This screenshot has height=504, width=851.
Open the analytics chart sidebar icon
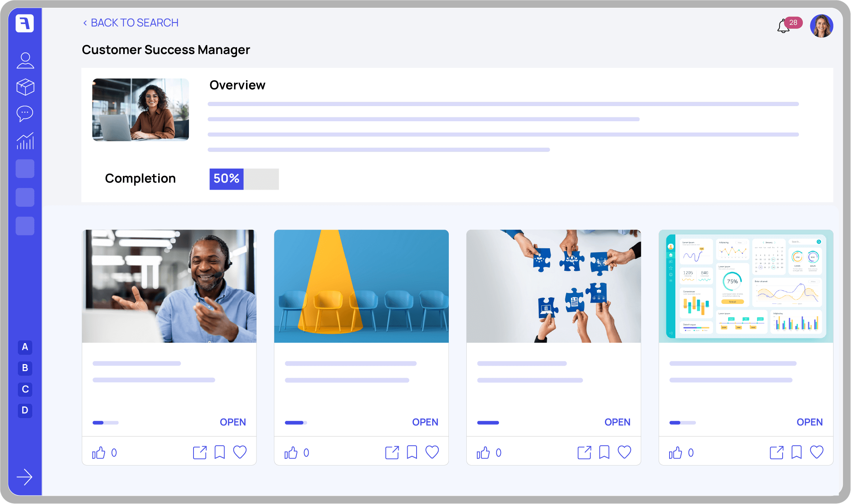click(25, 141)
